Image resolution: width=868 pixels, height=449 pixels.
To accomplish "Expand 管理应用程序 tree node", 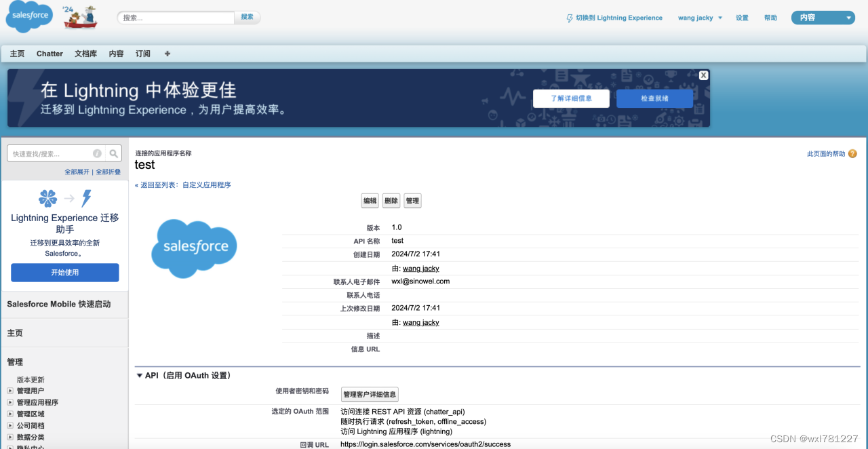I will [x=10, y=402].
